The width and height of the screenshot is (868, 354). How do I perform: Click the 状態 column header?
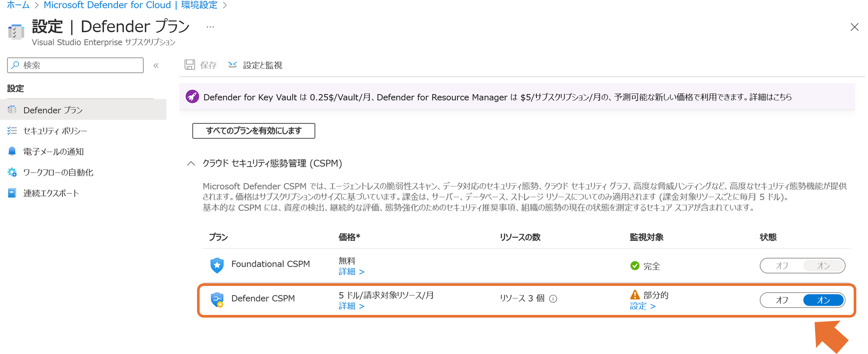(x=768, y=237)
